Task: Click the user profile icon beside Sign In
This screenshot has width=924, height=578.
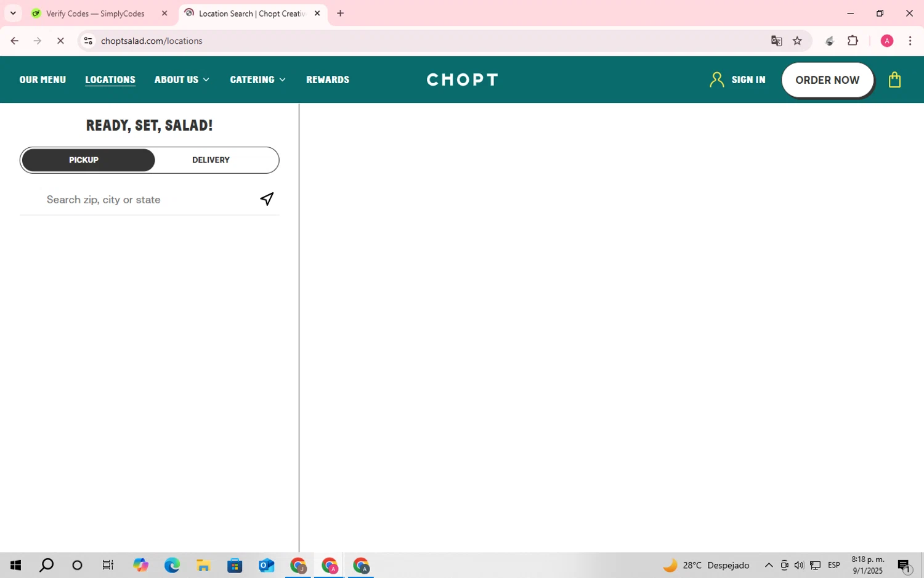Action: click(716, 79)
